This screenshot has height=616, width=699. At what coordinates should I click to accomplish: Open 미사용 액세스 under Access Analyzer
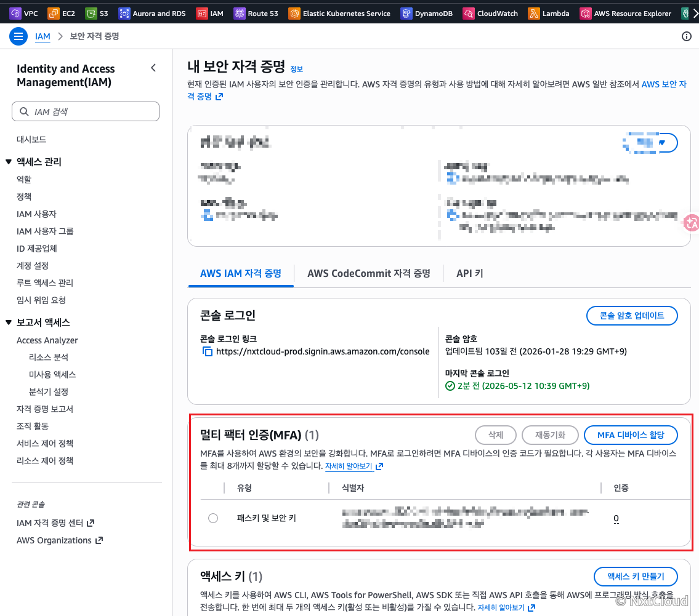pos(52,375)
